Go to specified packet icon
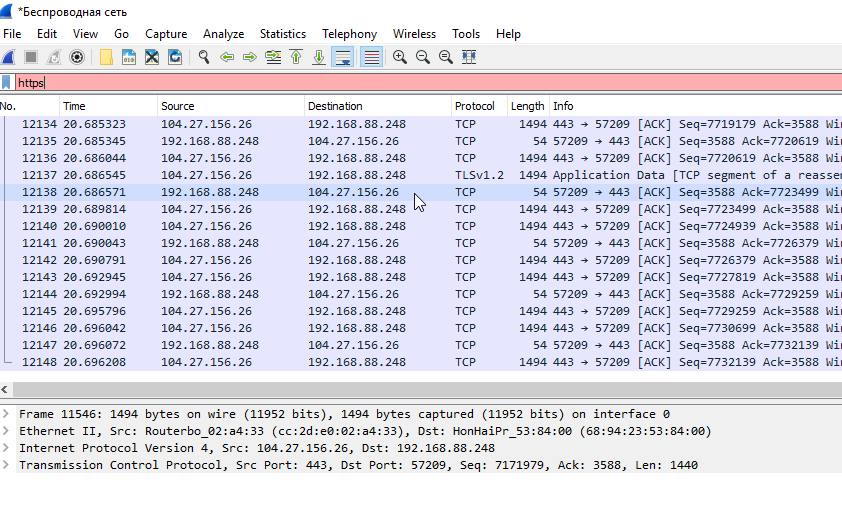 273,57
